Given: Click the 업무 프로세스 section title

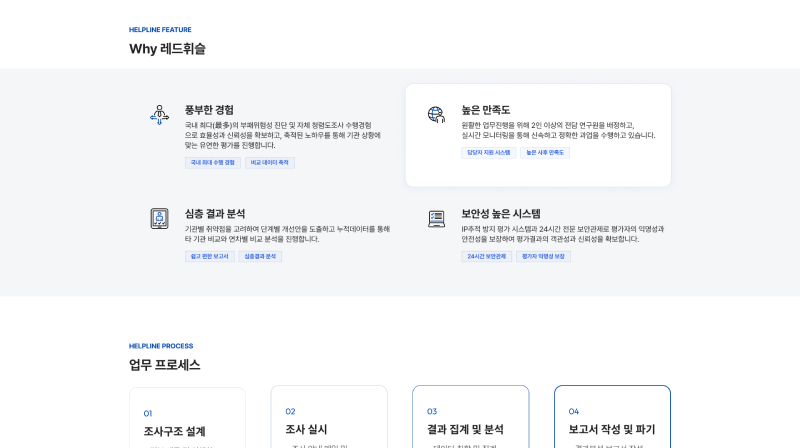Looking at the screenshot, I should [164, 365].
